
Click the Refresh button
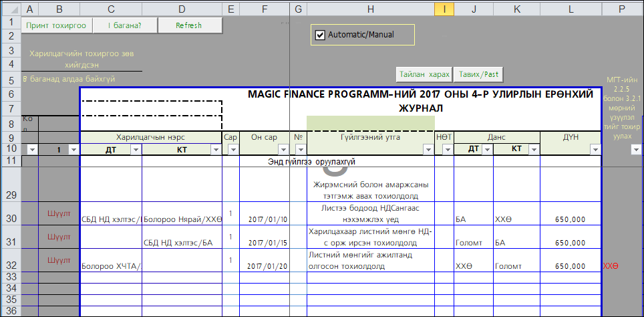click(x=188, y=25)
